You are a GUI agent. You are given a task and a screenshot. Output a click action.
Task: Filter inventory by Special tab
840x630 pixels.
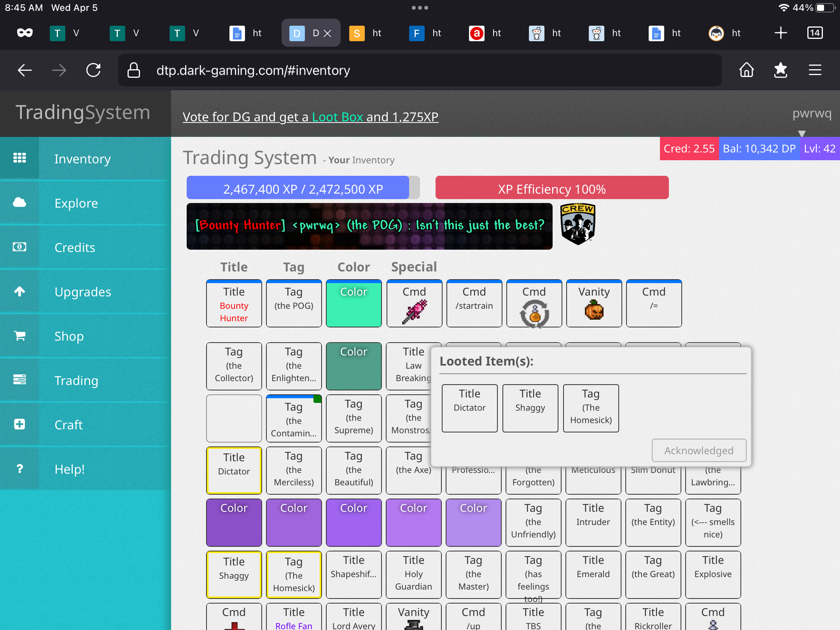[414, 267]
